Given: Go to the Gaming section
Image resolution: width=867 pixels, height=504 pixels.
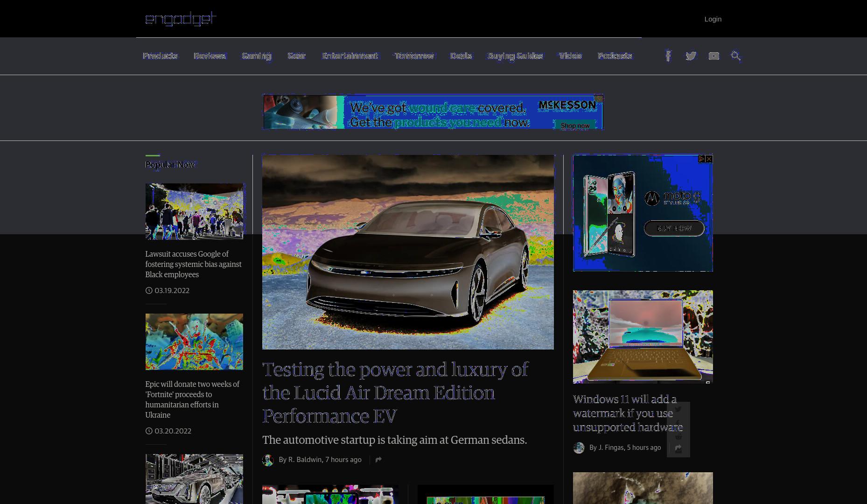Looking at the screenshot, I should click(256, 56).
